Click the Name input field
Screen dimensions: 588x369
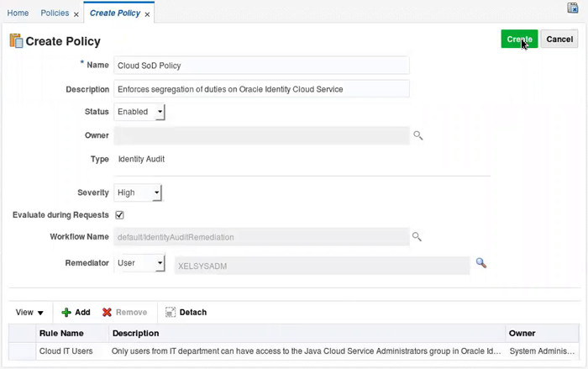(261, 66)
